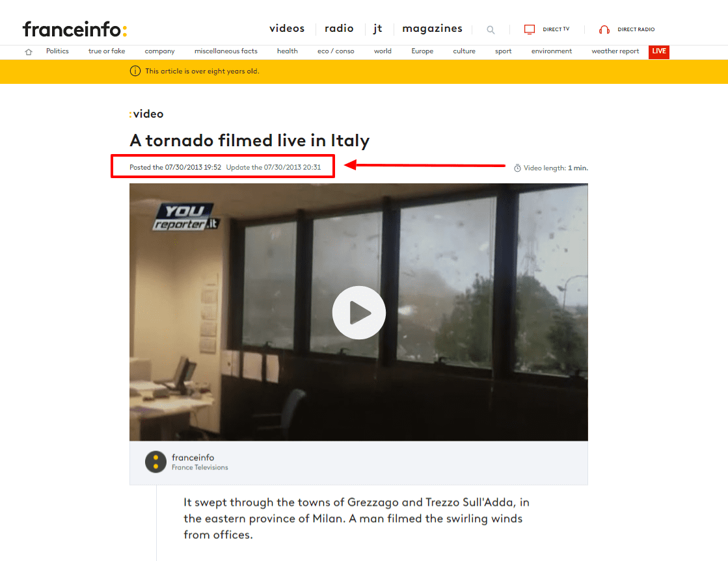
Task: Click the YouReporter.it video thumbnail logo
Action: pos(185,217)
